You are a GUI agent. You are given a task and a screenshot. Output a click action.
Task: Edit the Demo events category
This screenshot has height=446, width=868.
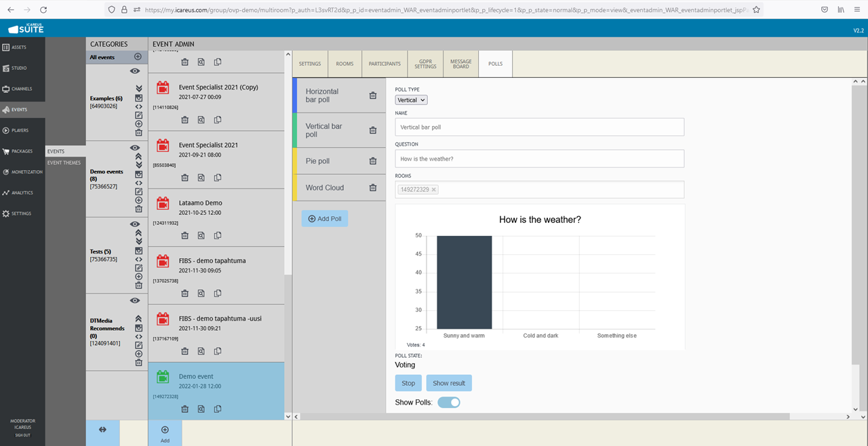coord(138,192)
